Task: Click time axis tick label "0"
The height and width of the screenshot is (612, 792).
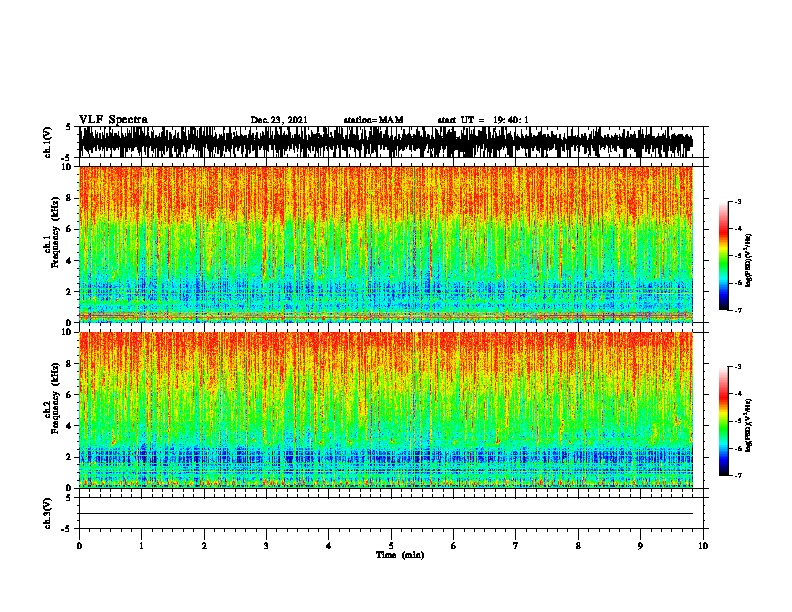Action: 79,545
